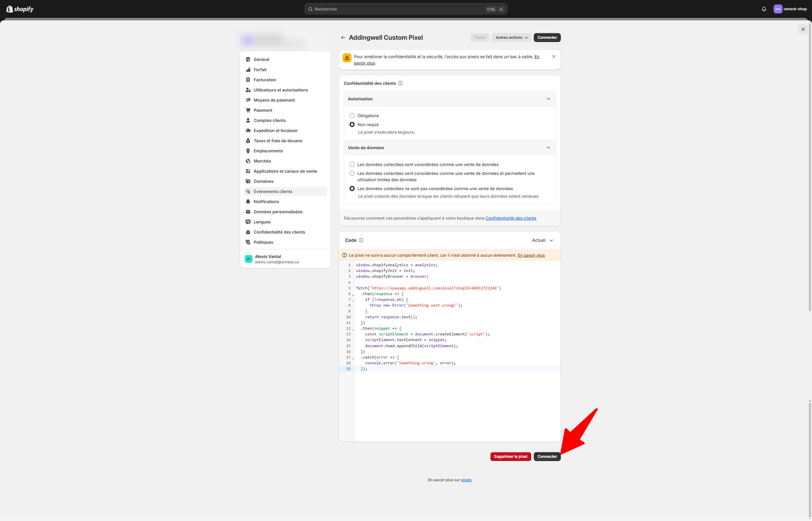
Task: Click the Moyens de paiement icon
Action: click(x=248, y=100)
